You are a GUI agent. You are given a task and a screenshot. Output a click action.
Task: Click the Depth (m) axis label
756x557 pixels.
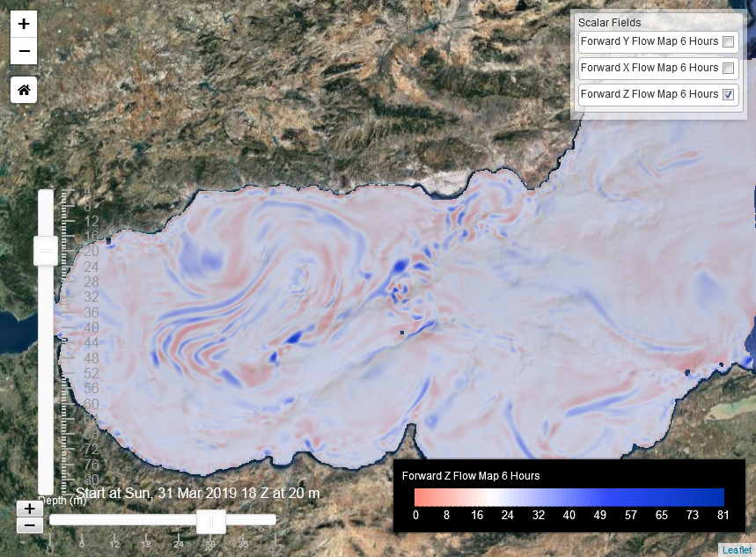pyautogui.click(x=62, y=501)
